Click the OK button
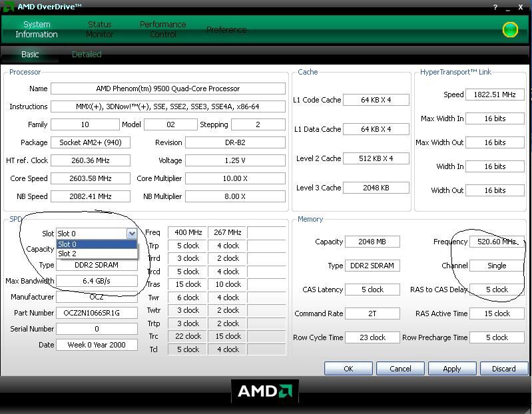 [x=348, y=369]
